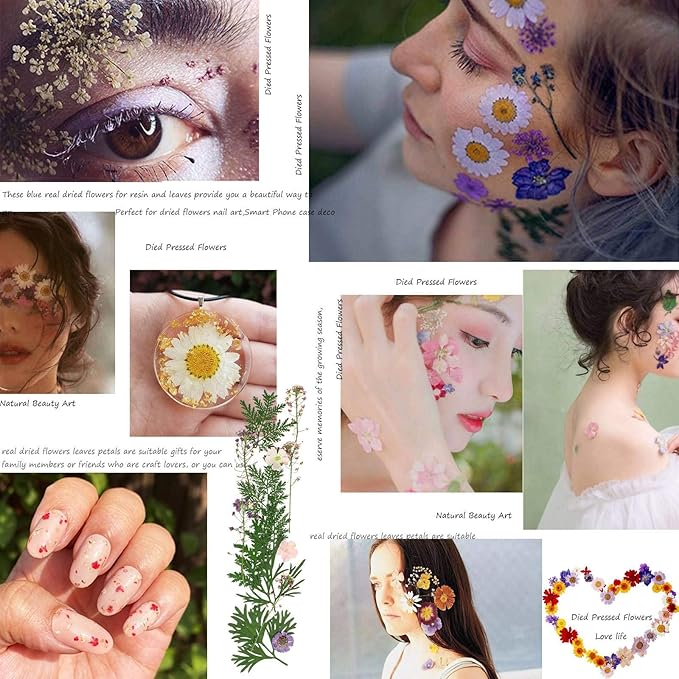
Task: Click the close-up eye with white flowers photo
Action: [x=129, y=90]
